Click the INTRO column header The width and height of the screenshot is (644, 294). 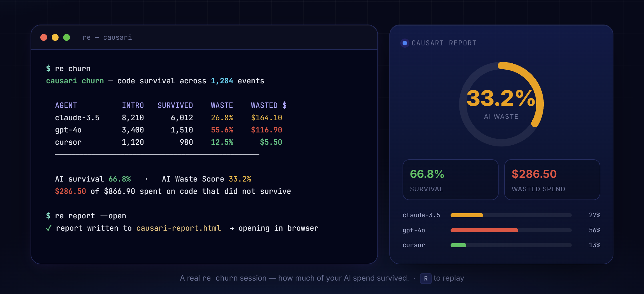(133, 105)
